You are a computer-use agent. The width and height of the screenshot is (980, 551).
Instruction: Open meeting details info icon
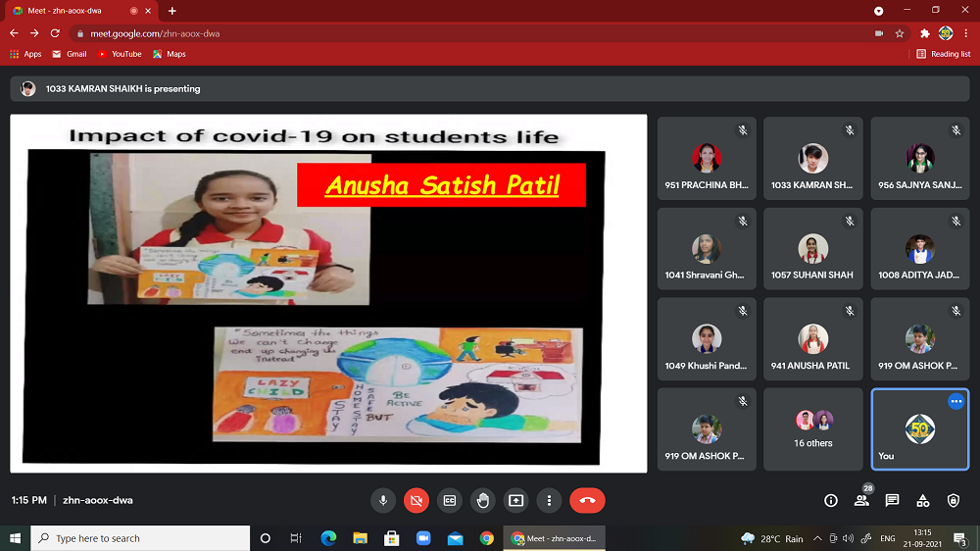[x=831, y=500]
